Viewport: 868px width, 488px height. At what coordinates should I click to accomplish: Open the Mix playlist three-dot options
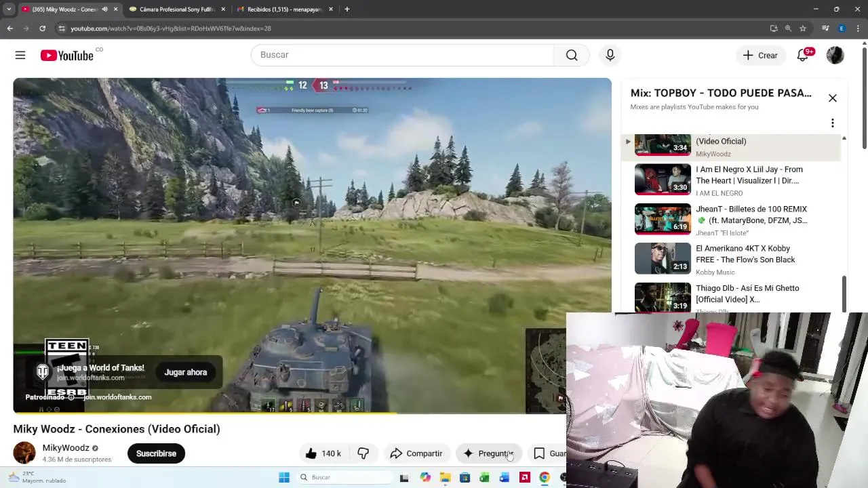click(x=833, y=123)
